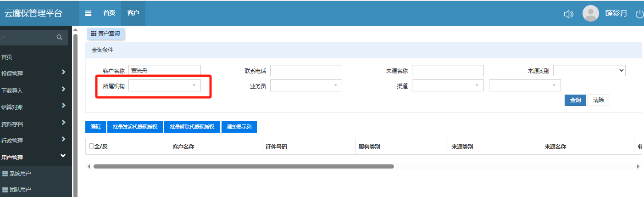Select the 客户 top navigation tab
Screen dimensions: 644x197
133,13
